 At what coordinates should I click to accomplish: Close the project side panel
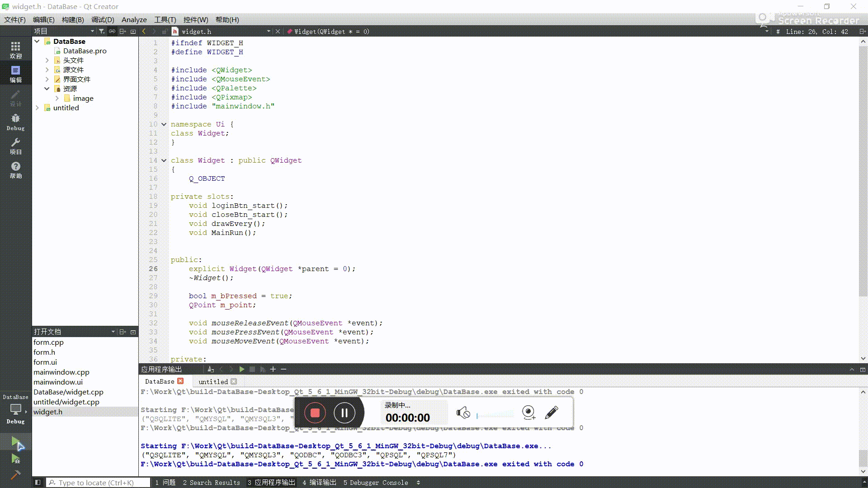tap(133, 31)
